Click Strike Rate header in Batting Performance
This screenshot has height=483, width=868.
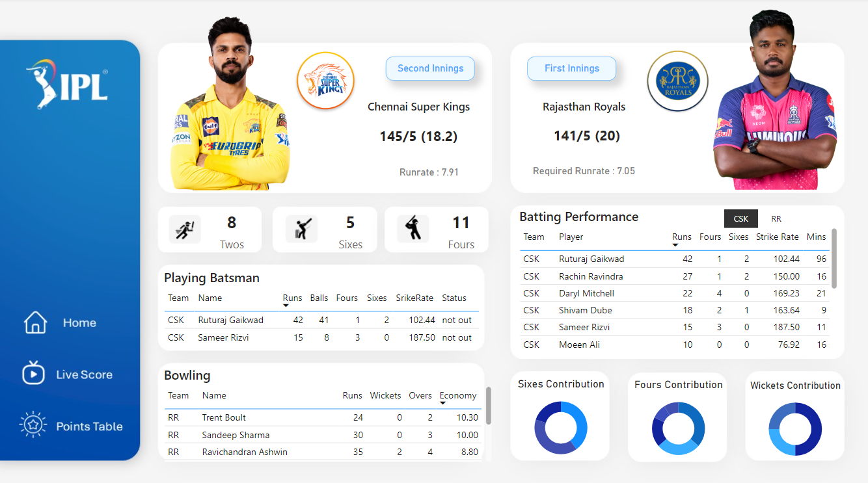coord(777,237)
